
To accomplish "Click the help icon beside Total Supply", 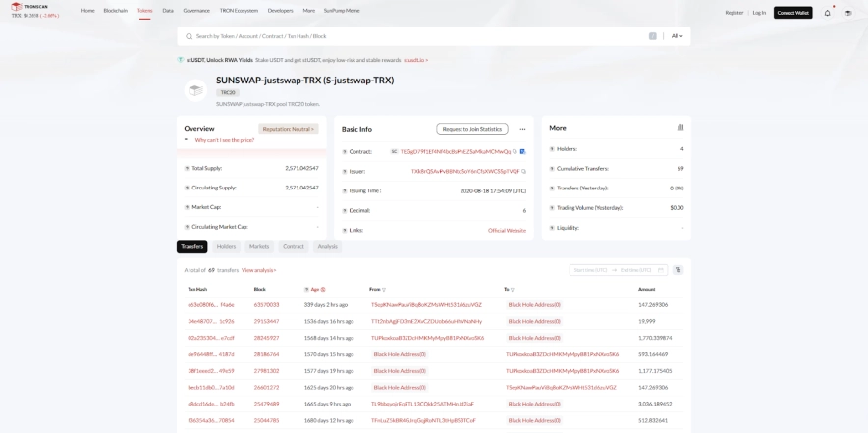I will point(187,168).
